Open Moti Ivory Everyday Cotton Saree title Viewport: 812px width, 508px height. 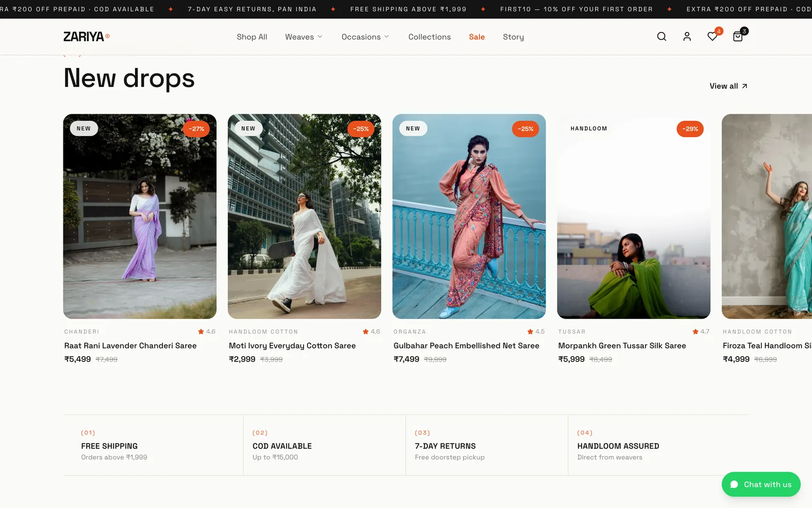pyautogui.click(x=292, y=345)
